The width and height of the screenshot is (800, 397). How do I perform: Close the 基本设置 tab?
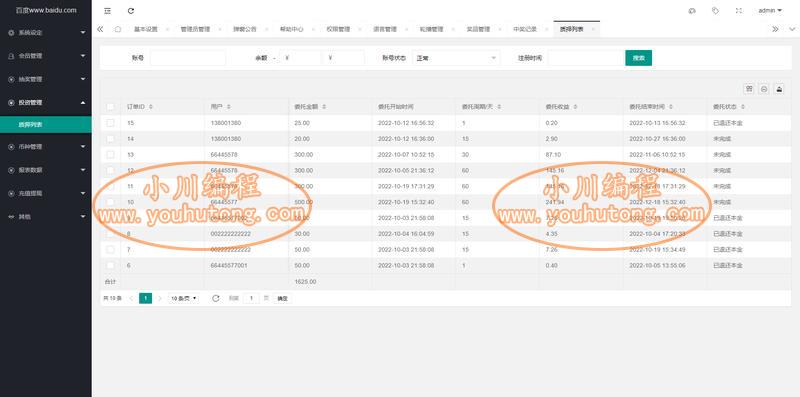click(x=168, y=30)
